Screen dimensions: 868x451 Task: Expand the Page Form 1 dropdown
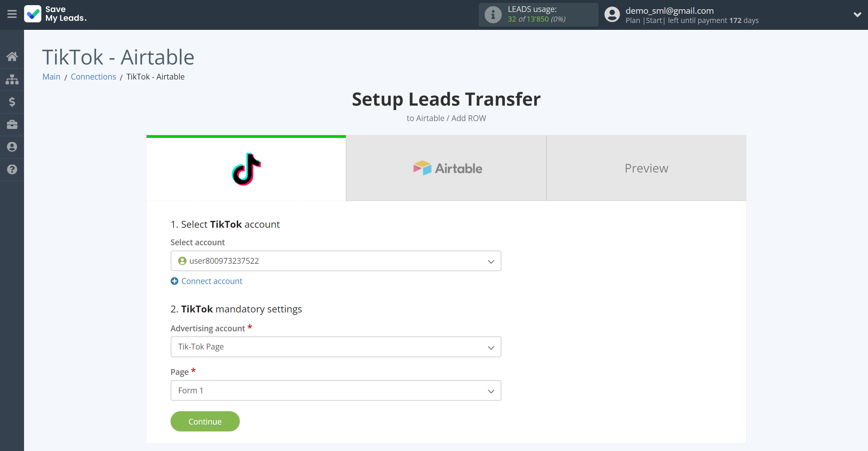tap(491, 390)
